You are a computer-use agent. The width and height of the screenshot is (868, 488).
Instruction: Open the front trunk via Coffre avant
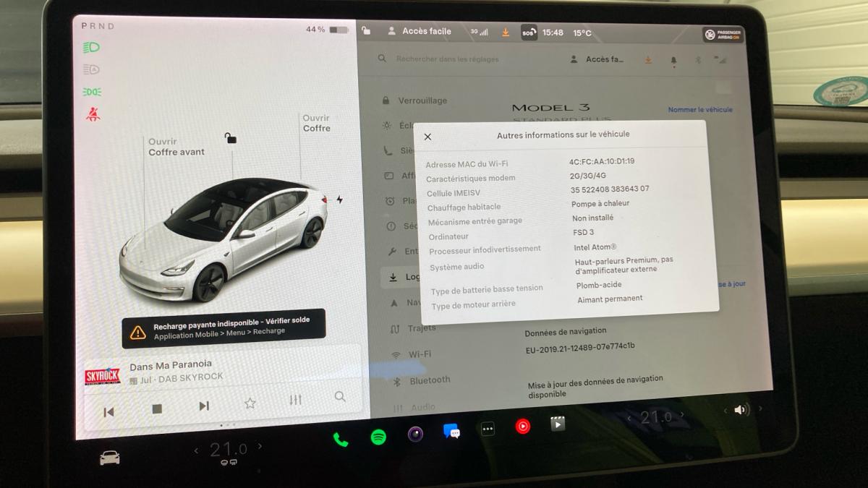tap(176, 147)
